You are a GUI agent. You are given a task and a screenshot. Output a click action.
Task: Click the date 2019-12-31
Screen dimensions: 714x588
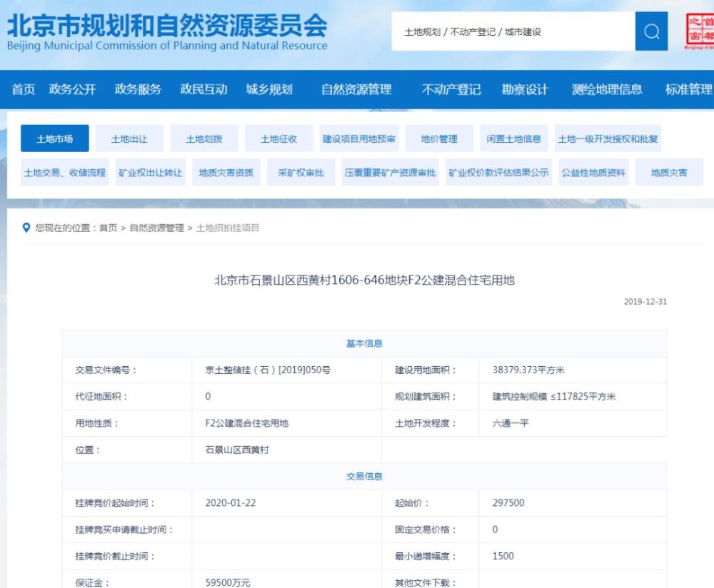(645, 301)
